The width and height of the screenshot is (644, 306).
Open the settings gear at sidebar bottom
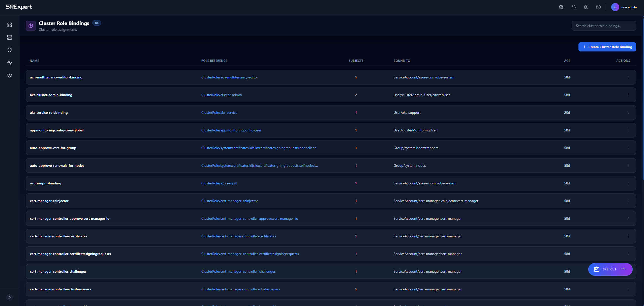coord(10,75)
